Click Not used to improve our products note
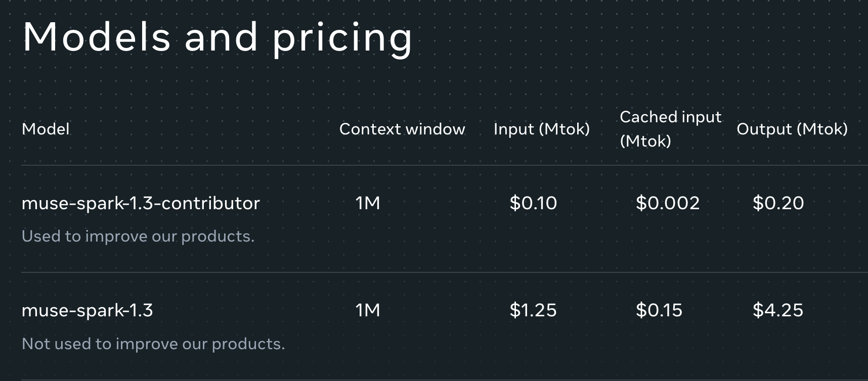This screenshot has height=381, width=868. pos(153,344)
